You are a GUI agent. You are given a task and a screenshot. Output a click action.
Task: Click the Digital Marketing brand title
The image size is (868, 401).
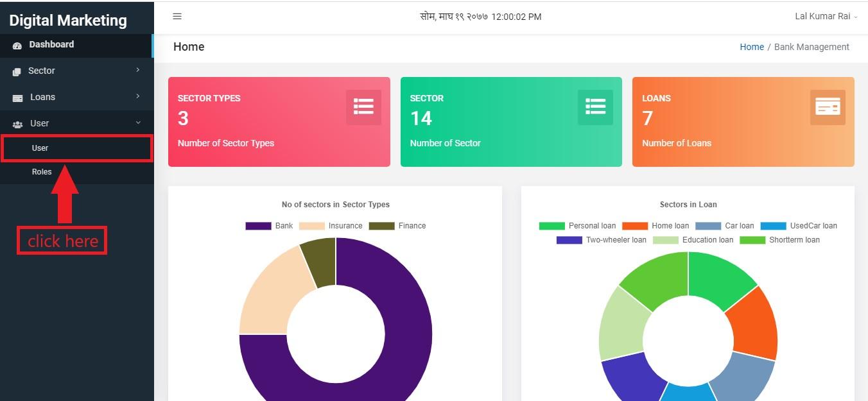coord(68,21)
